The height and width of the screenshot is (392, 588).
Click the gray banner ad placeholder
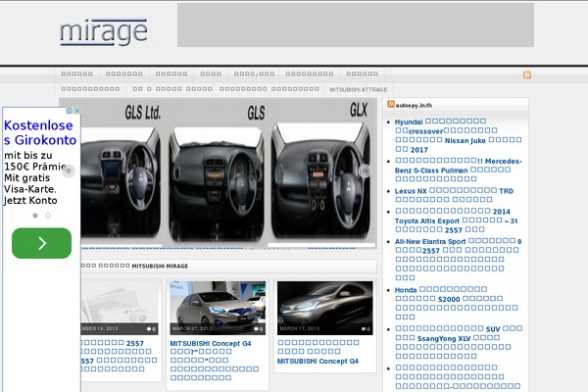tap(356, 25)
